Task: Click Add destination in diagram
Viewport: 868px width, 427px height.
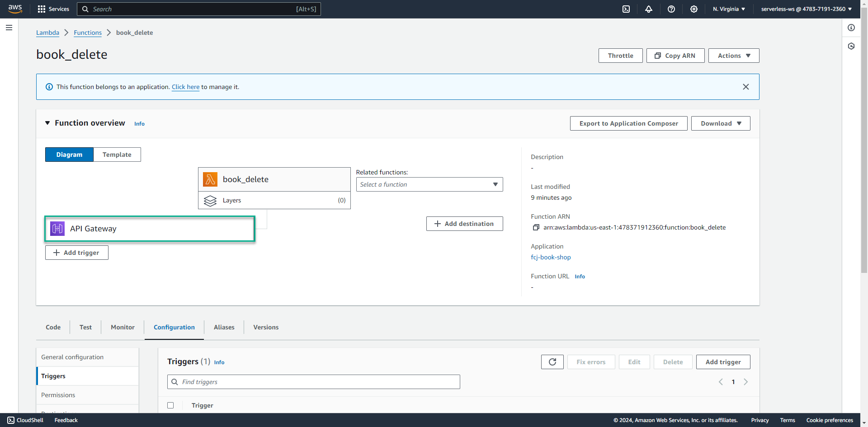Action: tap(465, 224)
